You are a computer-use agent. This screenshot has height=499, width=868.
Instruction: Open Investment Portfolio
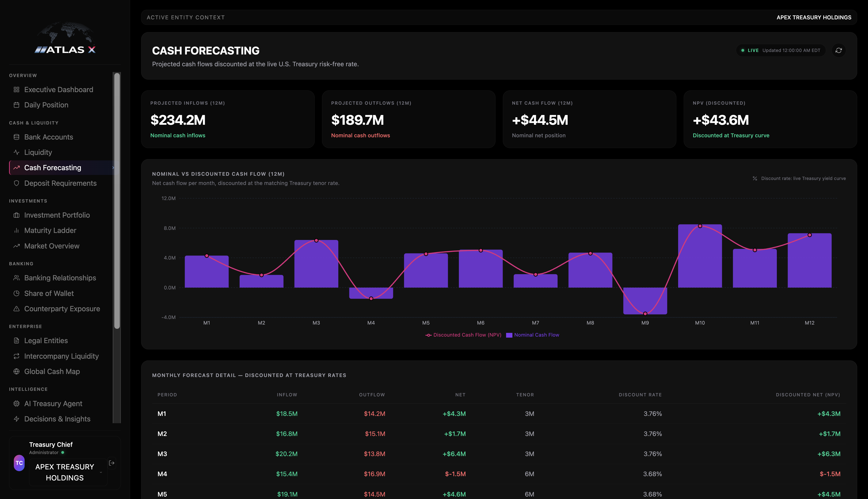pos(57,215)
